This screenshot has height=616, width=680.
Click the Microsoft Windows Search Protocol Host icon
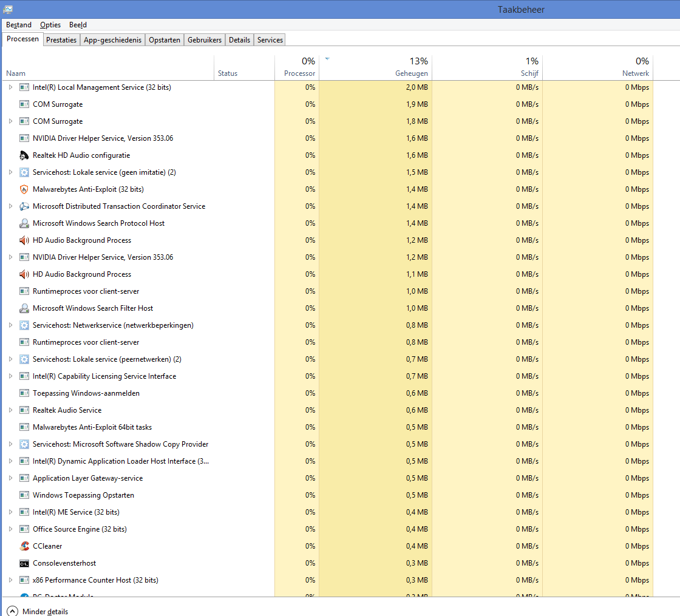pyautogui.click(x=24, y=223)
